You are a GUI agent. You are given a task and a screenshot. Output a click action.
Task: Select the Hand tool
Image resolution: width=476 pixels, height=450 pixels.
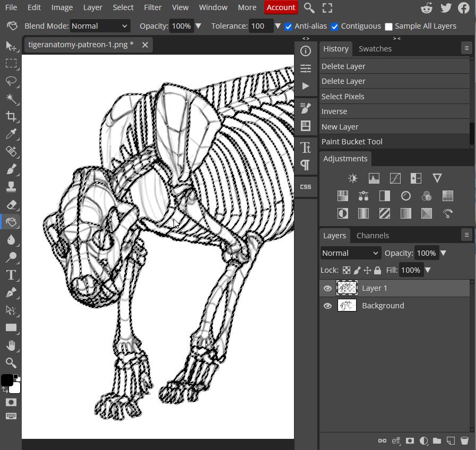pyautogui.click(x=11, y=345)
